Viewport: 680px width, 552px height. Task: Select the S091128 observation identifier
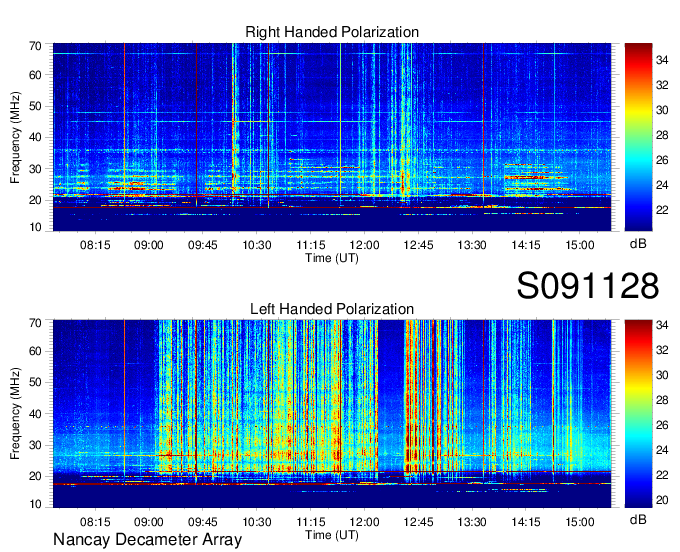588,285
